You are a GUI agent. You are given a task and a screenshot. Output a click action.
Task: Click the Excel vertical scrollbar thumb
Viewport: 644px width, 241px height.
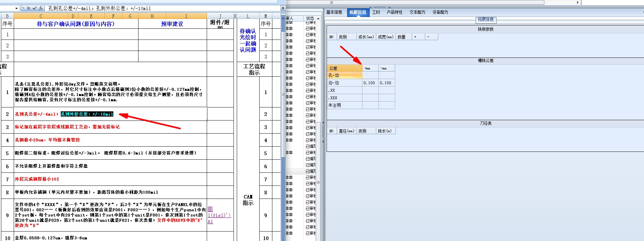[x=283, y=95]
